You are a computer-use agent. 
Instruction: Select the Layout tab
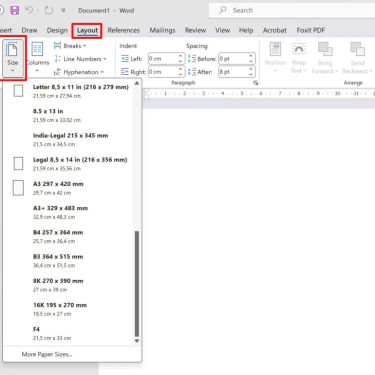[87, 31]
